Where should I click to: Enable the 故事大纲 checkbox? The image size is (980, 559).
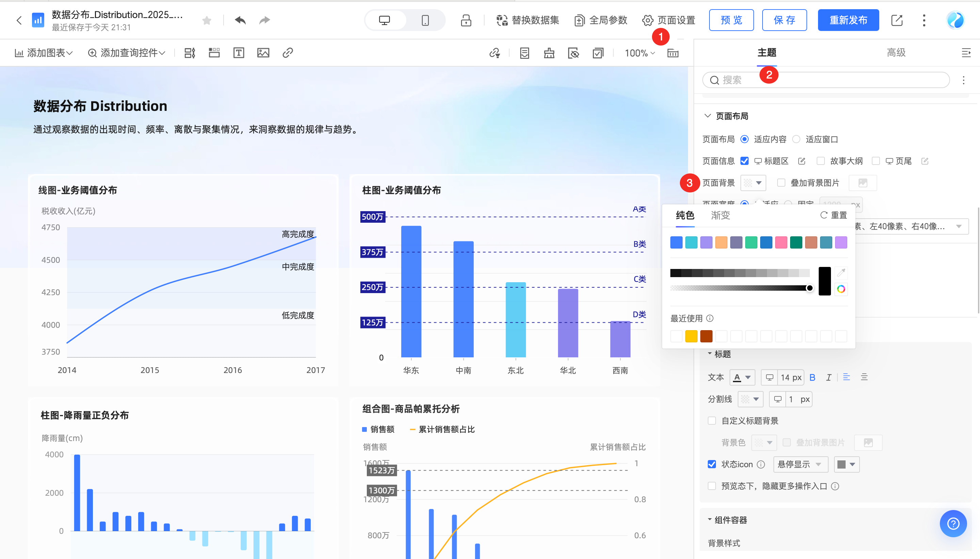(820, 161)
